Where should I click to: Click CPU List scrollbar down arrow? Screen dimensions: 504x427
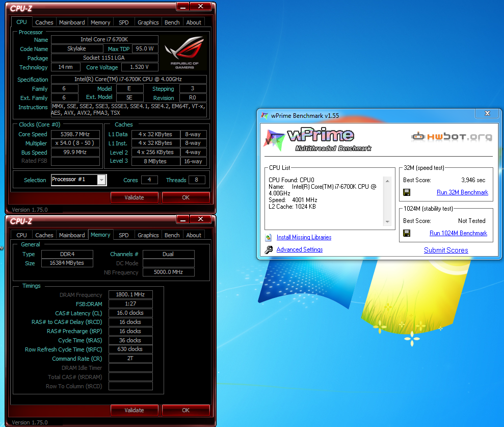pyautogui.click(x=387, y=222)
